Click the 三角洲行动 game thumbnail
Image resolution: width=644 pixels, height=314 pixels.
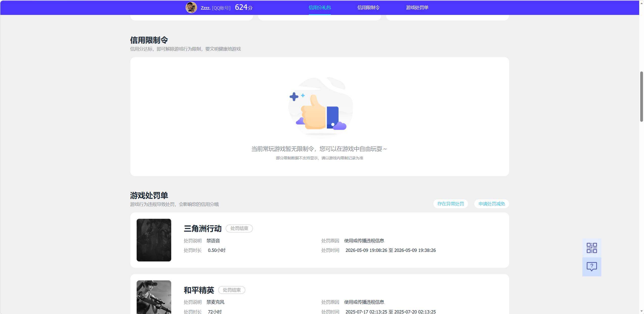pos(154,240)
